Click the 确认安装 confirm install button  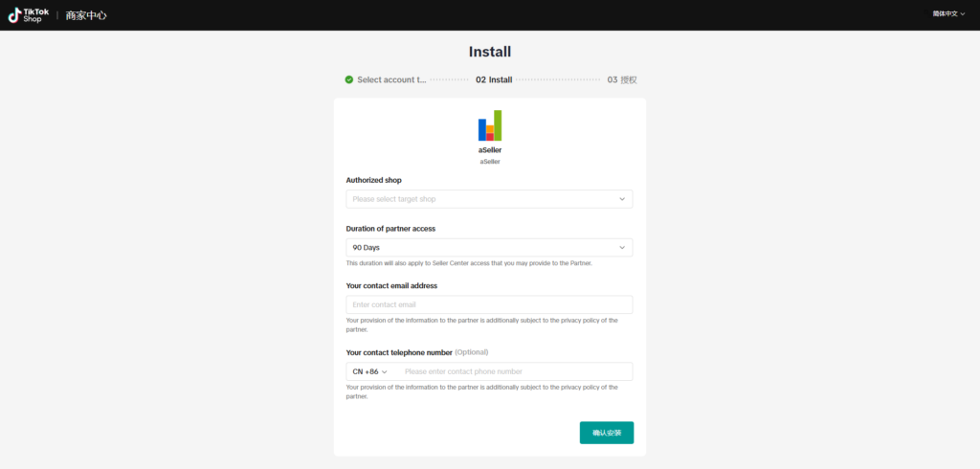[x=607, y=433]
